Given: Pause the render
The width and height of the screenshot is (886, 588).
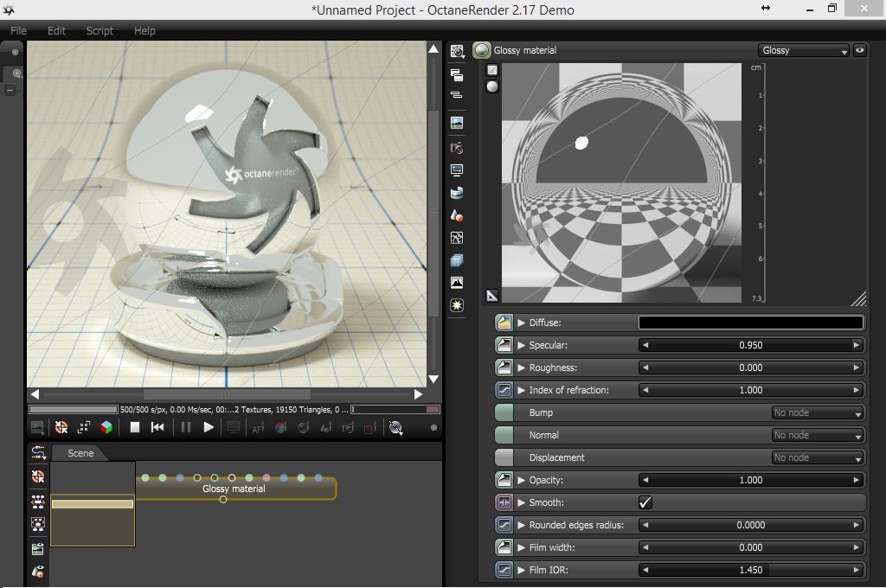Looking at the screenshot, I should point(185,427).
